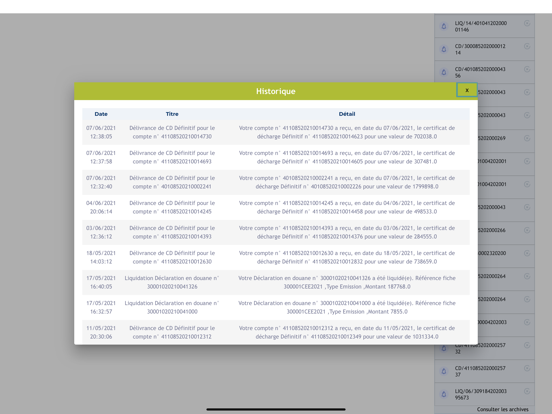Open notification LIQ/14/40104120200001146 in the sidebar
Viewport: 552px width, 414px height.
point(481,26)
